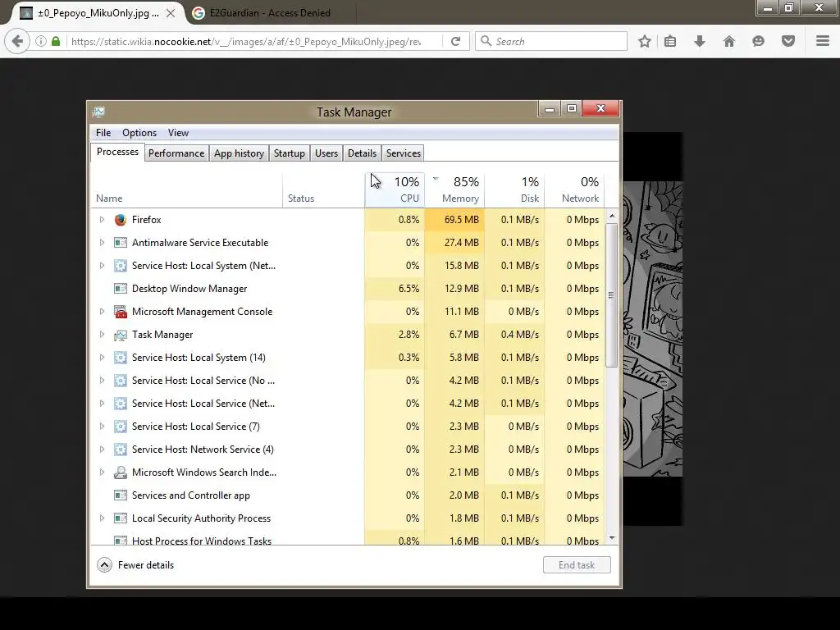Bookmark this page with the star icon
The width and height of the screenshot is (840, 630).
[645, 41]
